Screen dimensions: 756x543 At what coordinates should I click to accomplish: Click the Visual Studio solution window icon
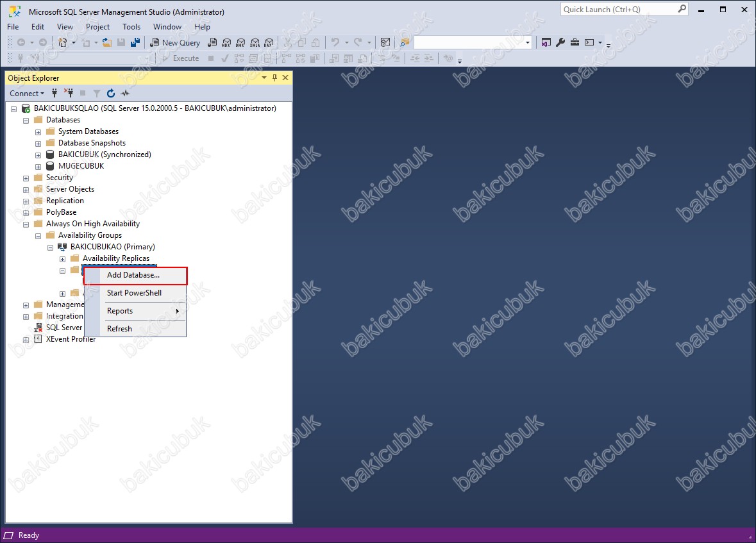(546, 42)
